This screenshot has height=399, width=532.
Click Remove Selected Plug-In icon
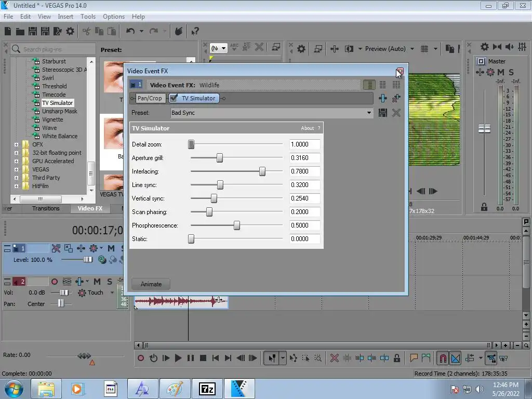tap(396, 98)
